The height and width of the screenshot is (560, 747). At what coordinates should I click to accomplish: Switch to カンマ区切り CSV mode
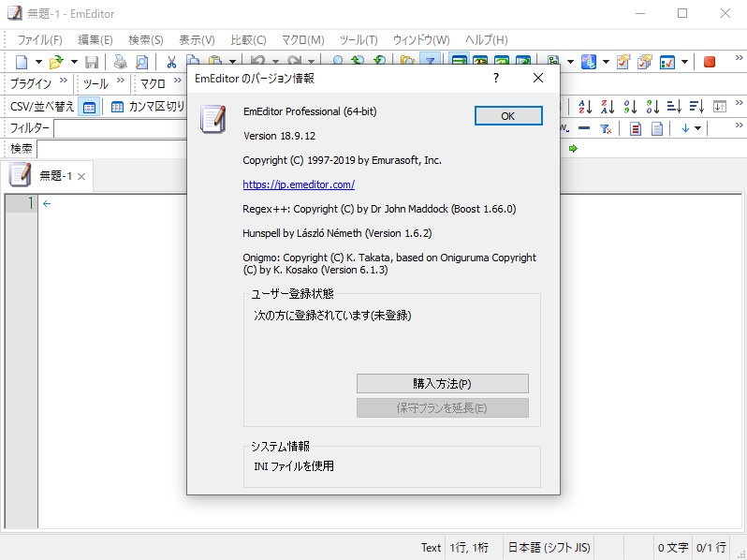pyautogui.click(x=148, y=107)
